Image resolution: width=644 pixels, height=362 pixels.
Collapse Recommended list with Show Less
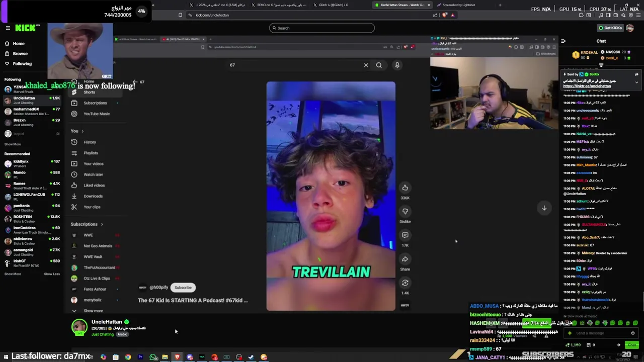(x=52, y=274)
